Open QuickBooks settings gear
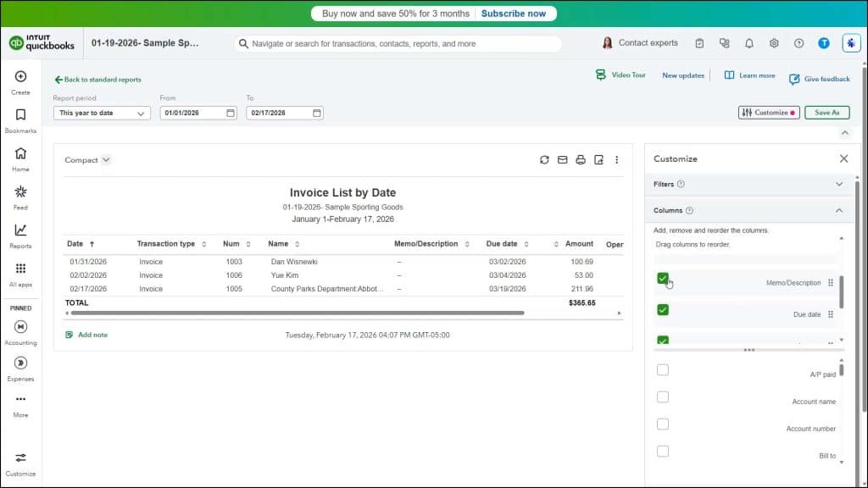This screenshot has height=488, width=868. [x=773, y=42]
